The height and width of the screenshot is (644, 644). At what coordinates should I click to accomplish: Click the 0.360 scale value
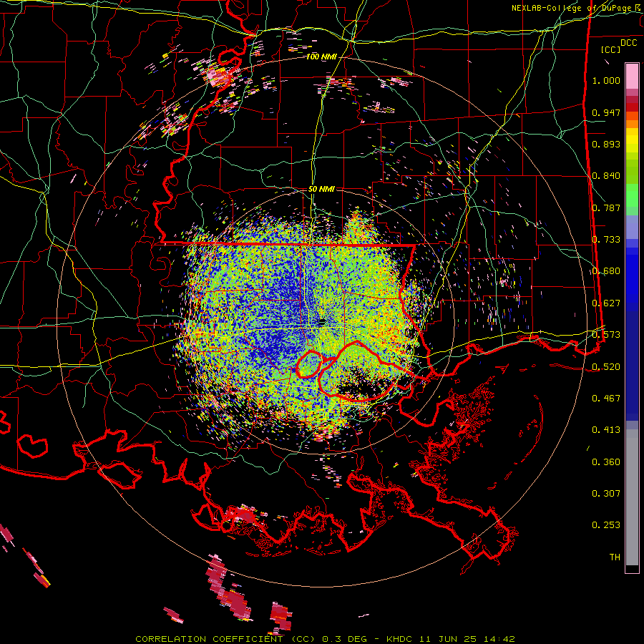coord(606,462)
